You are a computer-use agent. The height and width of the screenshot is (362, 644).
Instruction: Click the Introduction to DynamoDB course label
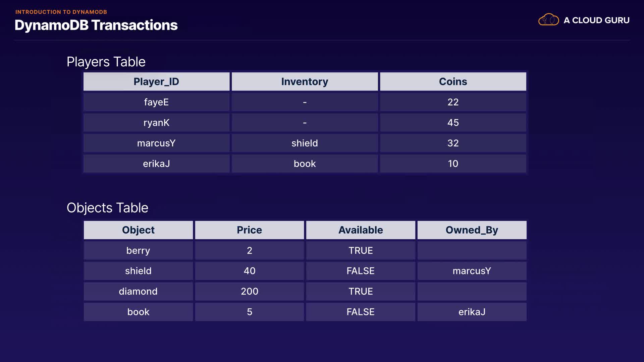(x=61, y=12)
